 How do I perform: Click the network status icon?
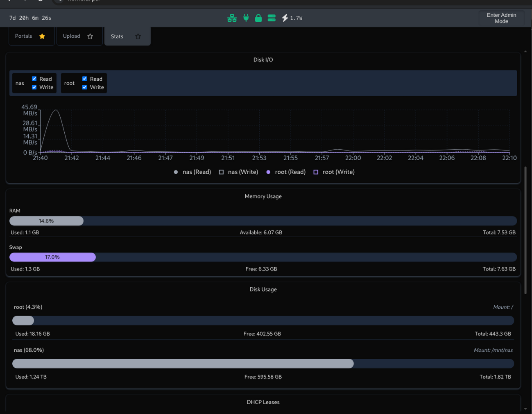232,18
